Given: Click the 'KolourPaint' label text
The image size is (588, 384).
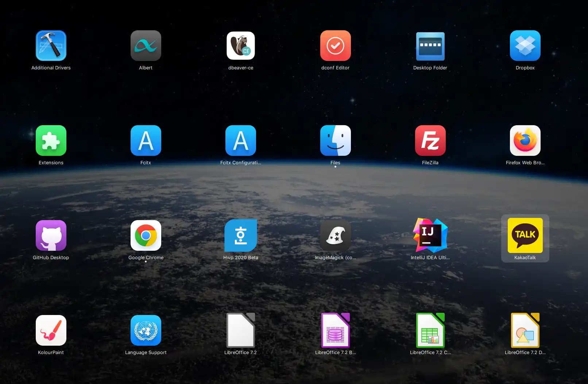Looking at the screenshot, I should (x=51, y=353).
